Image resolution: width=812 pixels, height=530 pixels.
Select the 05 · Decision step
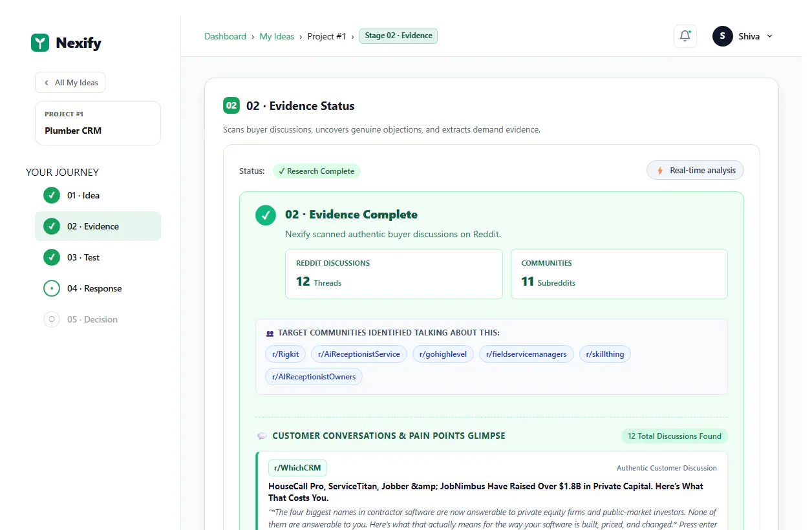click(98, 319)
